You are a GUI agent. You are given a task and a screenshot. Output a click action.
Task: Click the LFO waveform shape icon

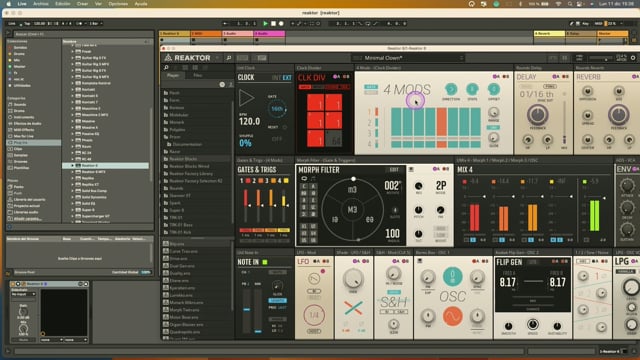[314, 279]
